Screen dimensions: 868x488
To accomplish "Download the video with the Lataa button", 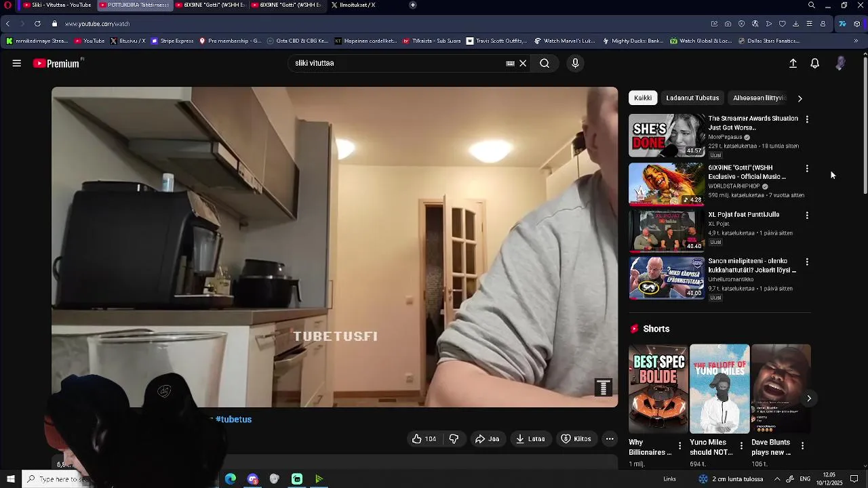I will pos(530,439).
